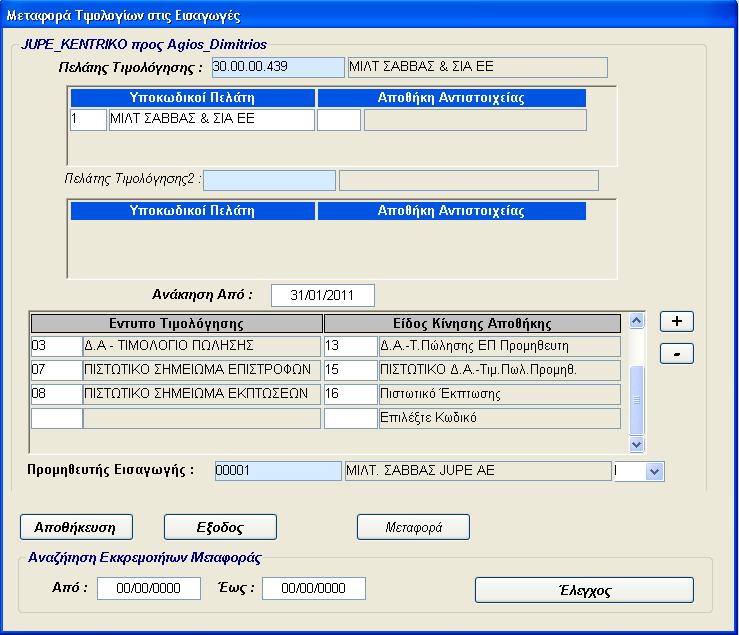Click the minus button to remove row
The image size is (739, 635).
point(677,354)
